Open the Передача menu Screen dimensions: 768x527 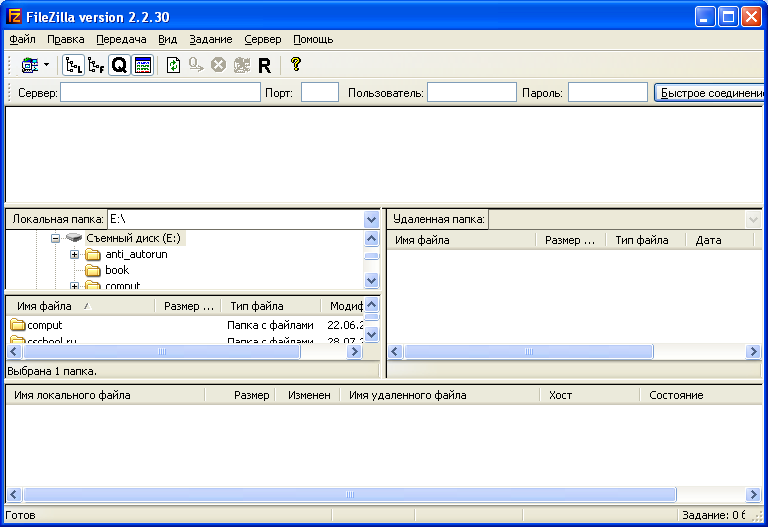[x=121, y=39]
